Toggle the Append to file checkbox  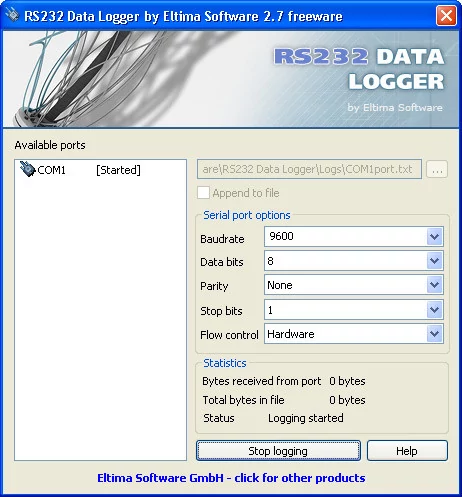tap(203, 193)
